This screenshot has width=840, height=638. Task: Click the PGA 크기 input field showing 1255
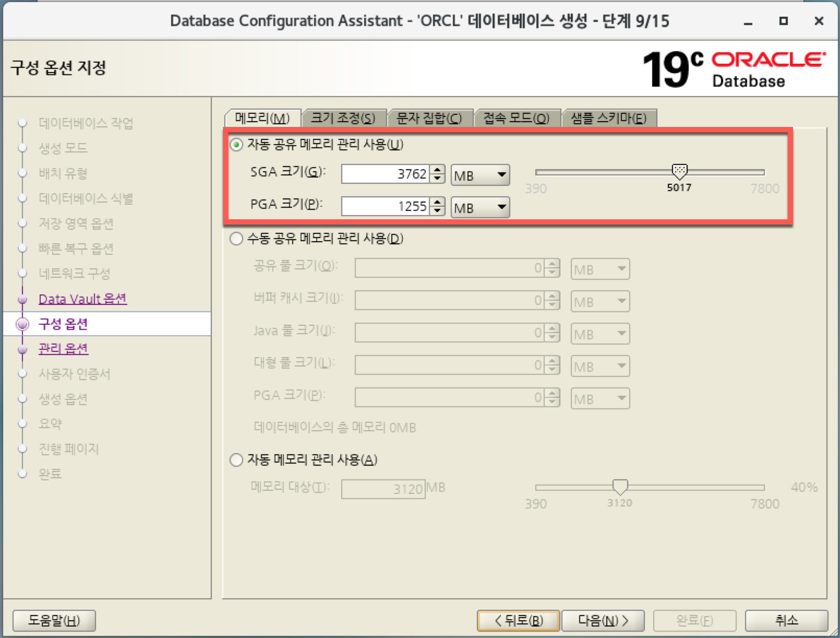pos(385,206)
